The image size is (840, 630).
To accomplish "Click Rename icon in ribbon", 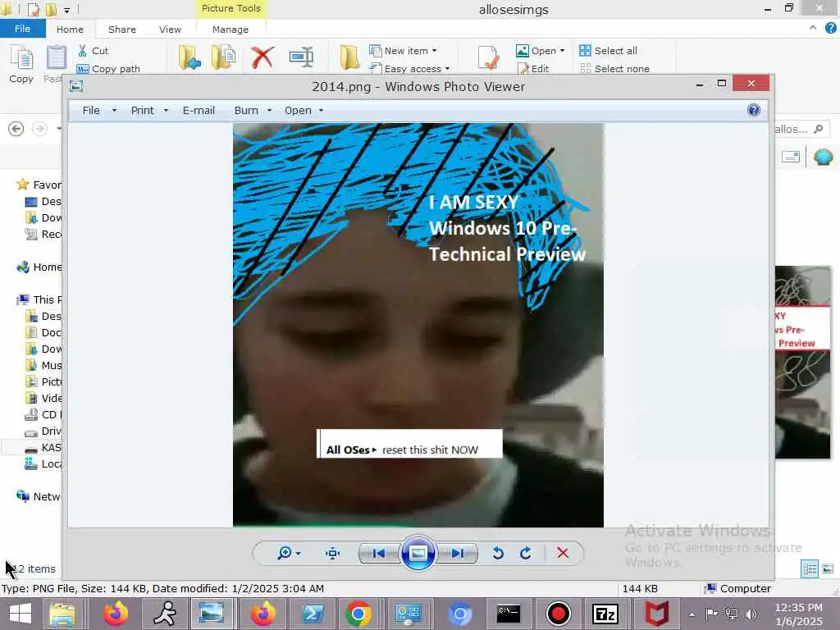I will tap(301, 58).
